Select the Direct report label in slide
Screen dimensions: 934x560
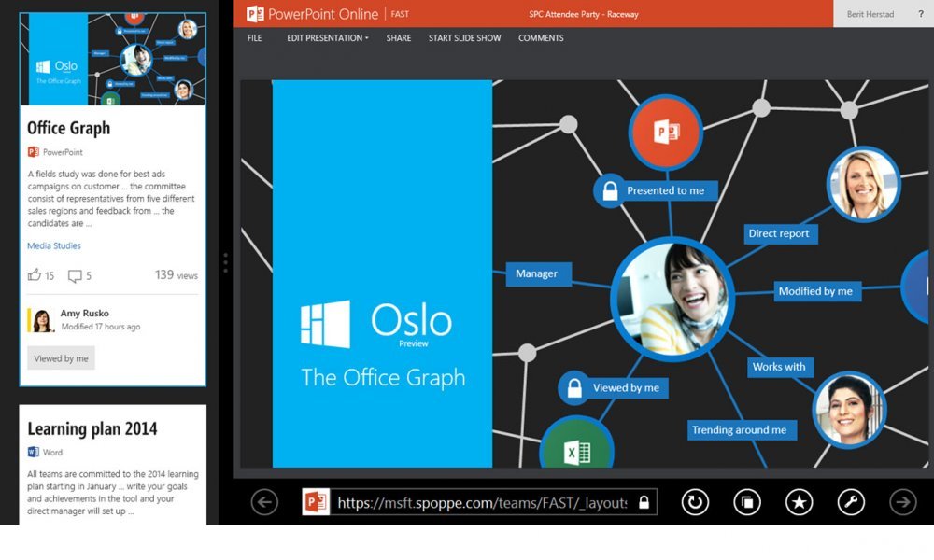click(x=779, y=234)
